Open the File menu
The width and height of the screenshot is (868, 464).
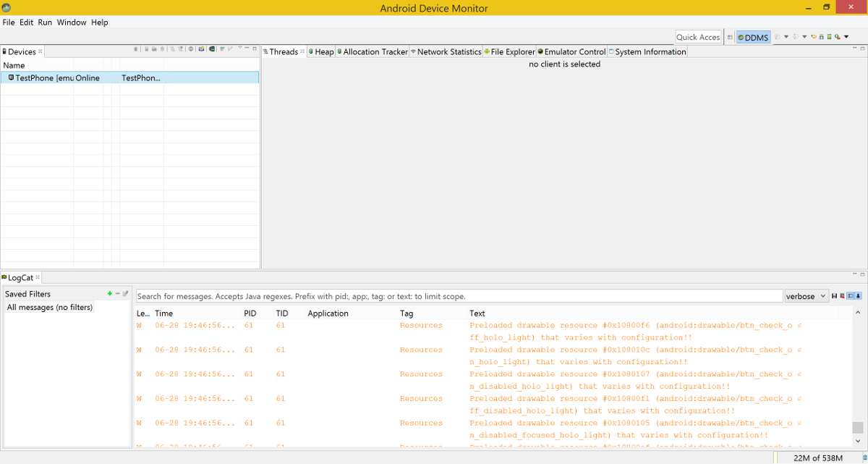[x=9, y=22]
